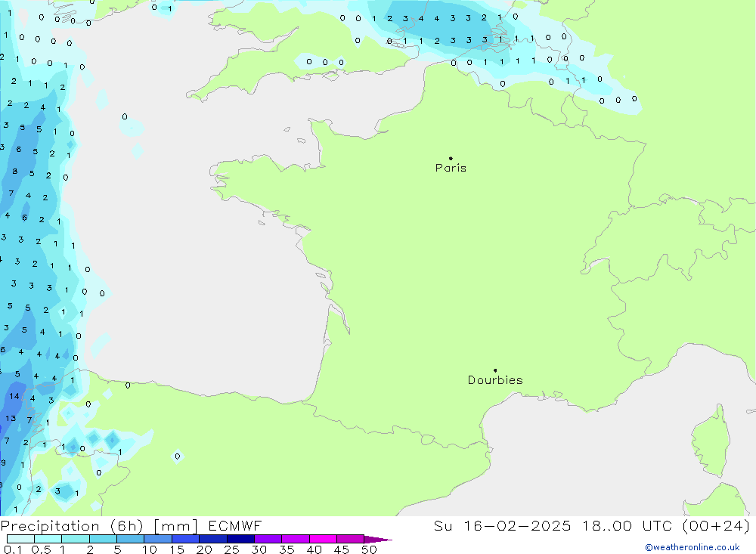Click the legend arrow tip beyond 50

(379, 540)
